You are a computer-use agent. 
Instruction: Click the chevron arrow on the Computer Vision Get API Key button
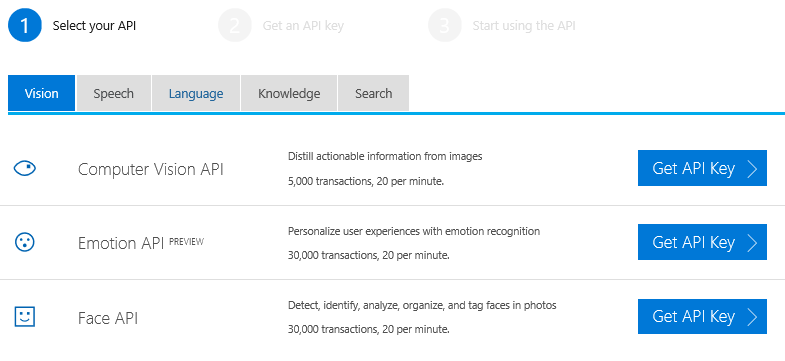click(752, 169)
